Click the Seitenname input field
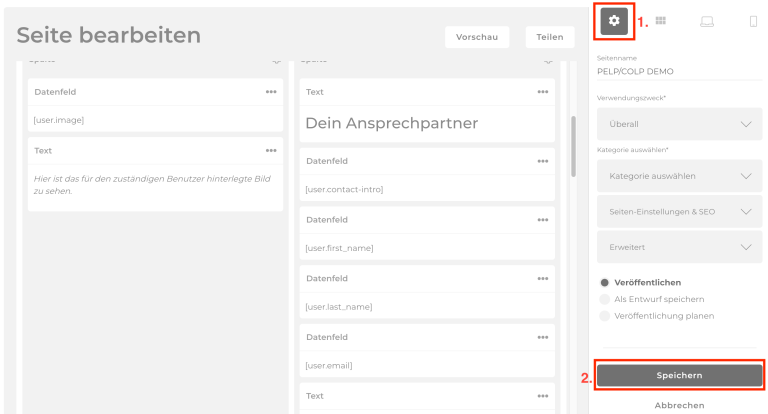The width and height of the screenshot is (768, 414). 679,72
